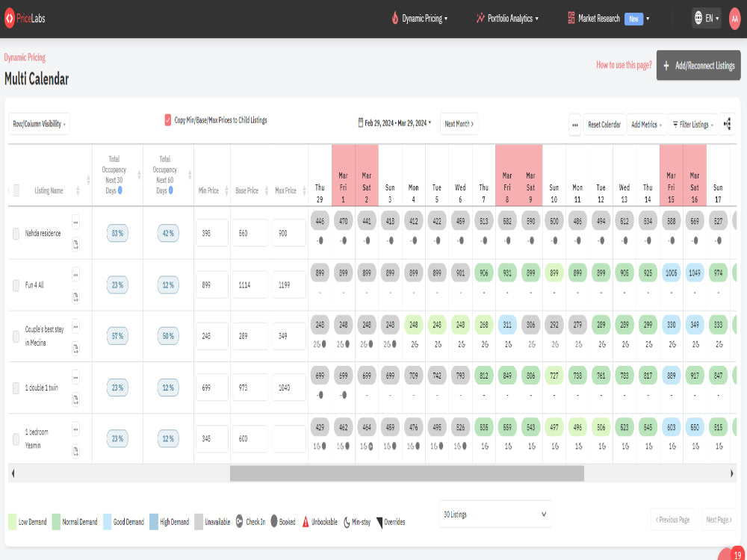The height and width of the screenshot is (560, 747).
Task: Click the expand view icon beside Filter Listings
Action: (727, 125)
